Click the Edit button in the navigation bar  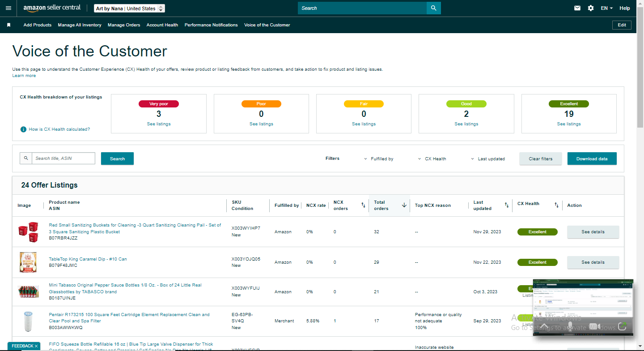coord(622,25)
